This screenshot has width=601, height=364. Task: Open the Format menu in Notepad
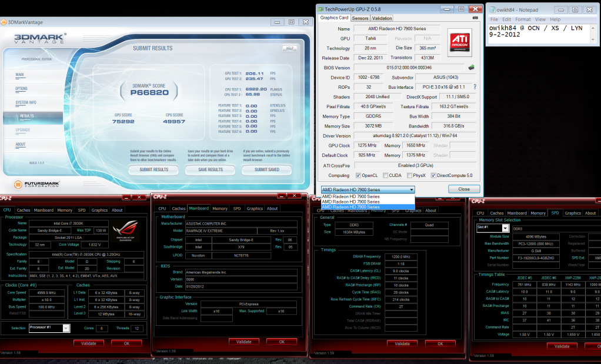[523, 19]
